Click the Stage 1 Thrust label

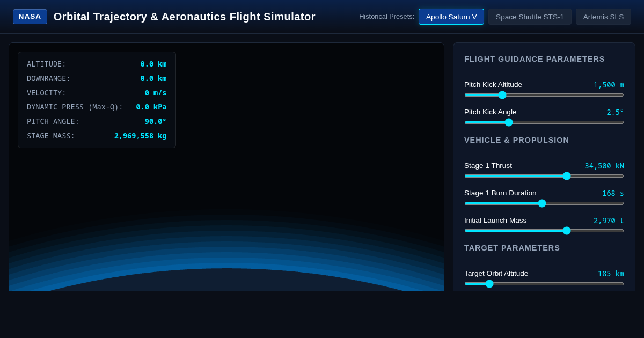click(x=488, y=166)
